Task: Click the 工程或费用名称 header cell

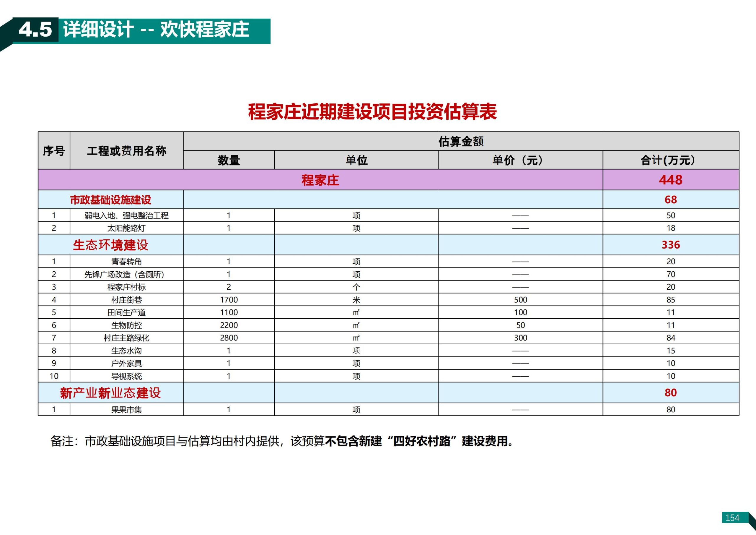Action: click(126, 151)
